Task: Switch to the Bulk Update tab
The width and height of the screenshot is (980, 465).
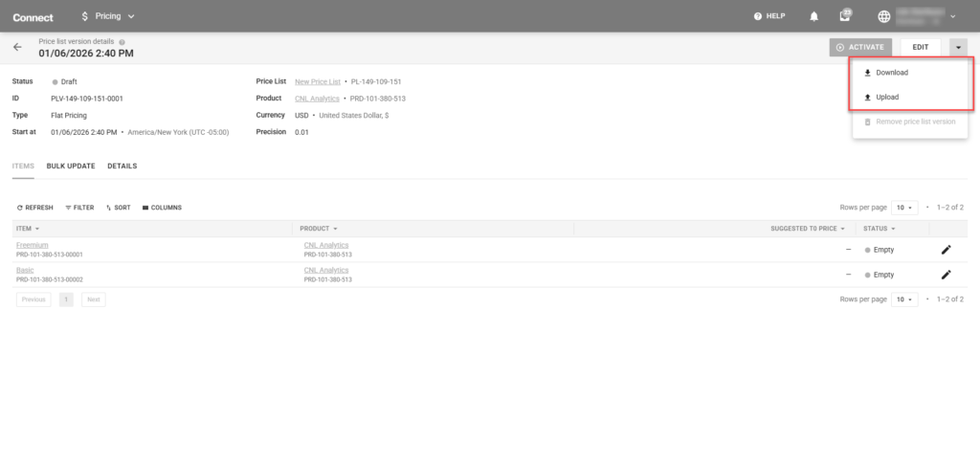Action: click(71, 166)
